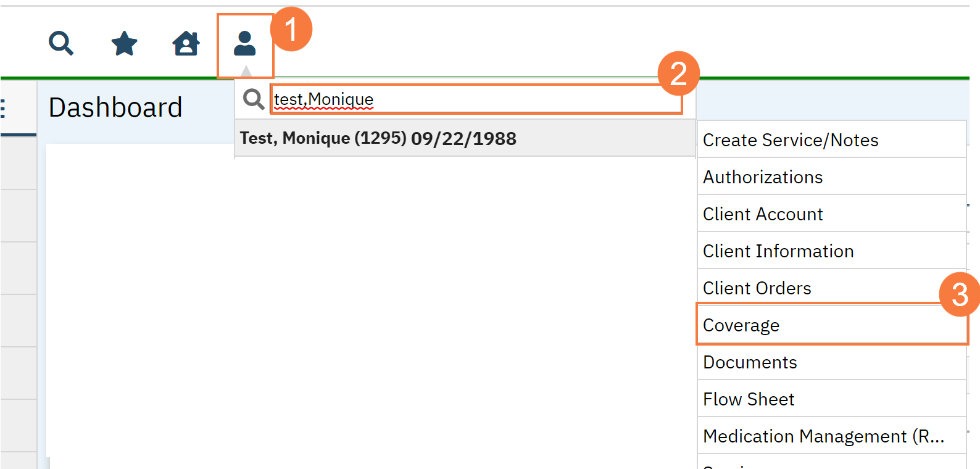
Task: Go to Client Orders
Action: 757,288
